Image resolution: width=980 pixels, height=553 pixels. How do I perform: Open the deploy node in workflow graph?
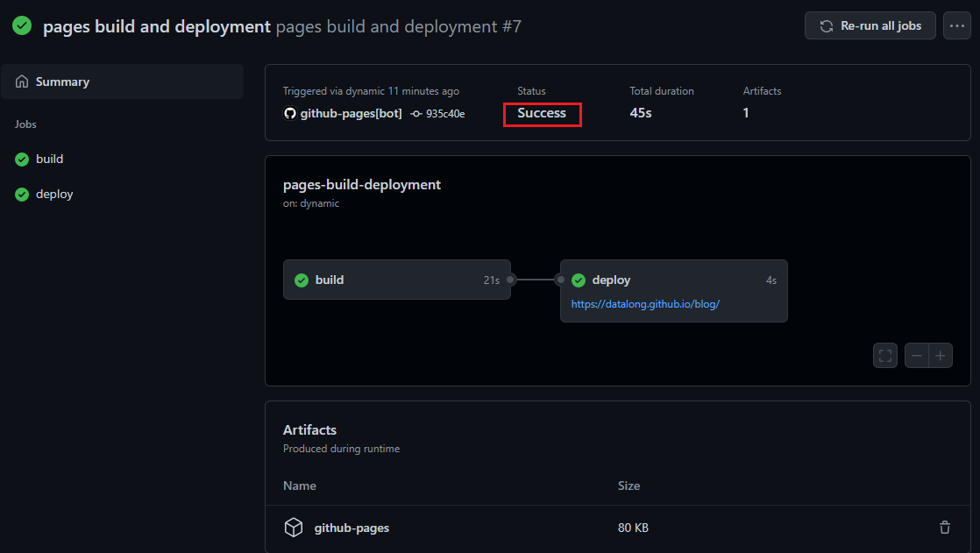[x=674, y=291]
